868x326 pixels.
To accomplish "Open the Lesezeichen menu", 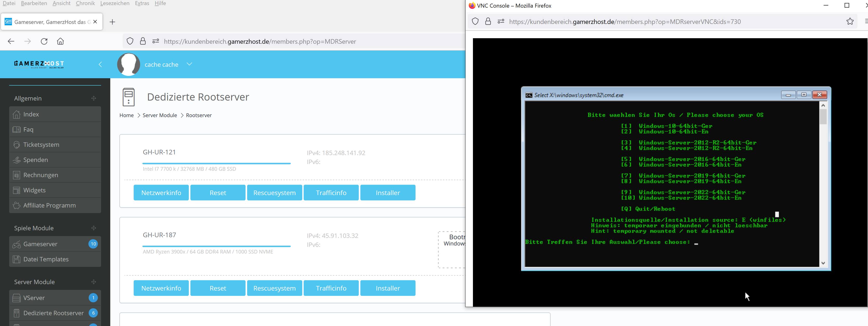I will [115, 3].
